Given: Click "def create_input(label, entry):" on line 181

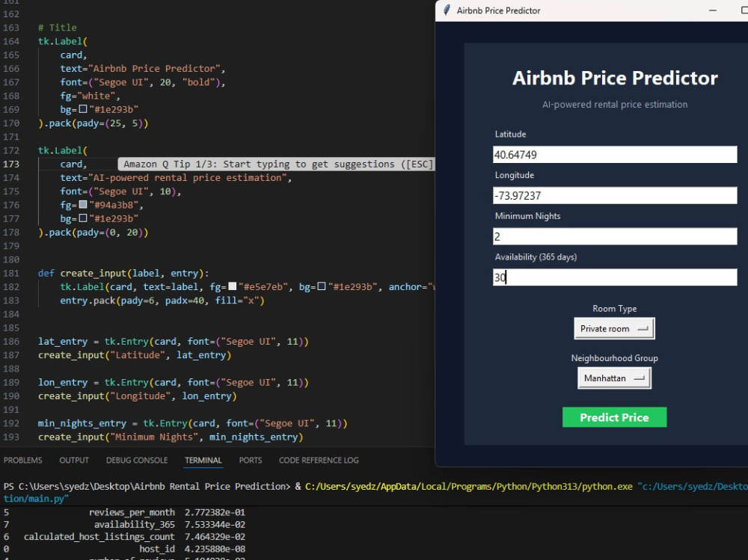Looking at the screenshot, I should [123, 274].
